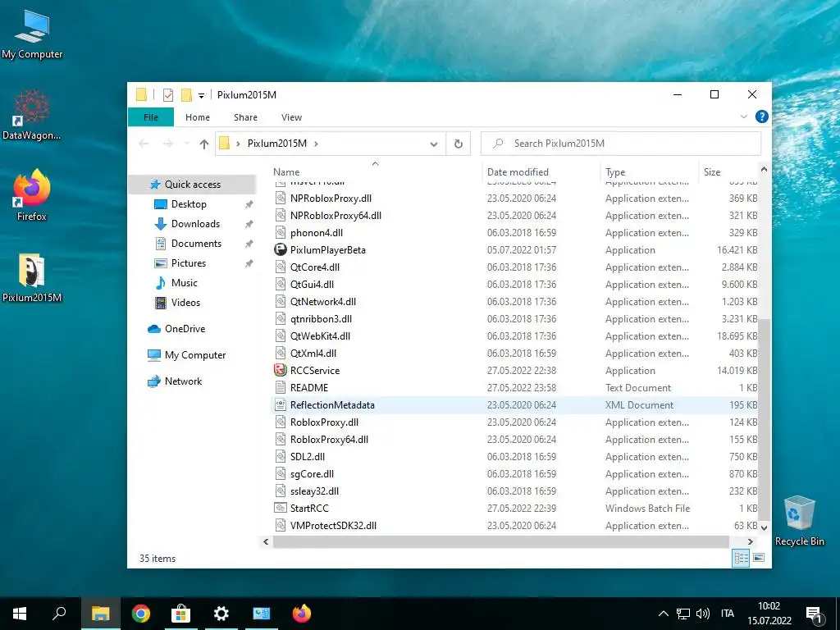Open Desktop in the navigation pane
The height and width of the screenshot is (630, 840).
pyautogui.click(x=189, y=204)
